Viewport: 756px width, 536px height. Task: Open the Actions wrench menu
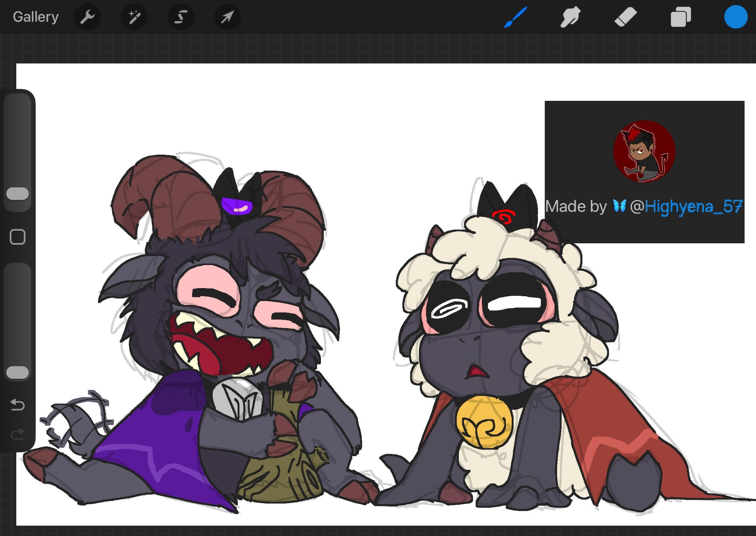tap(87, 17)
